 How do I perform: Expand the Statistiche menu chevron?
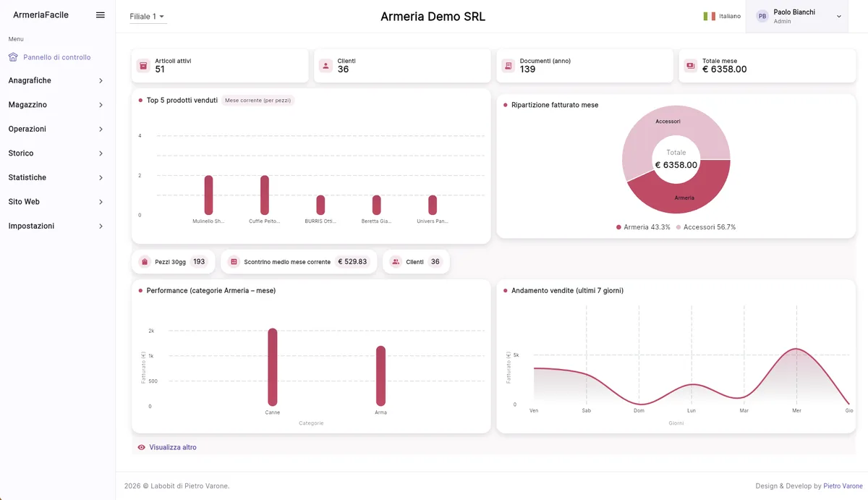point(101,178)
